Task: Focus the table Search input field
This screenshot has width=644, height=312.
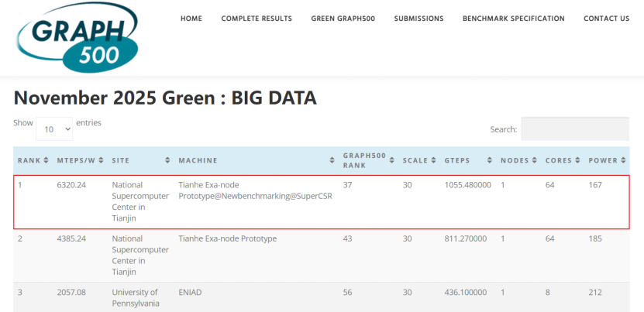Action: coord(574,129)
